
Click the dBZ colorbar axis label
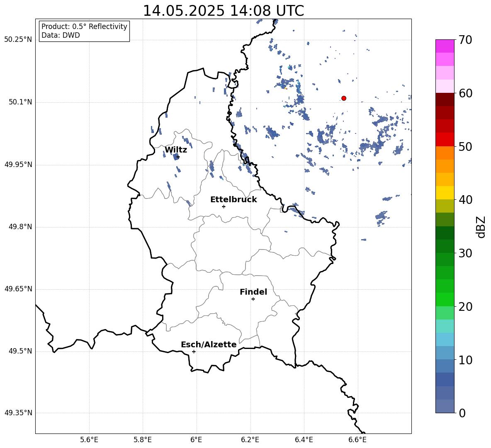coord(481,227)
